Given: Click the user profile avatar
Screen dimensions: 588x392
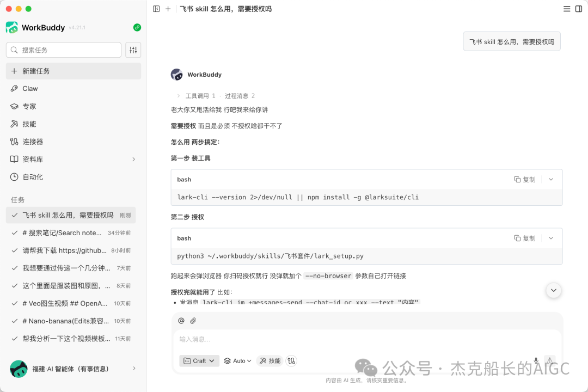Looking at the screenshot, I should [x=19, y=369].
